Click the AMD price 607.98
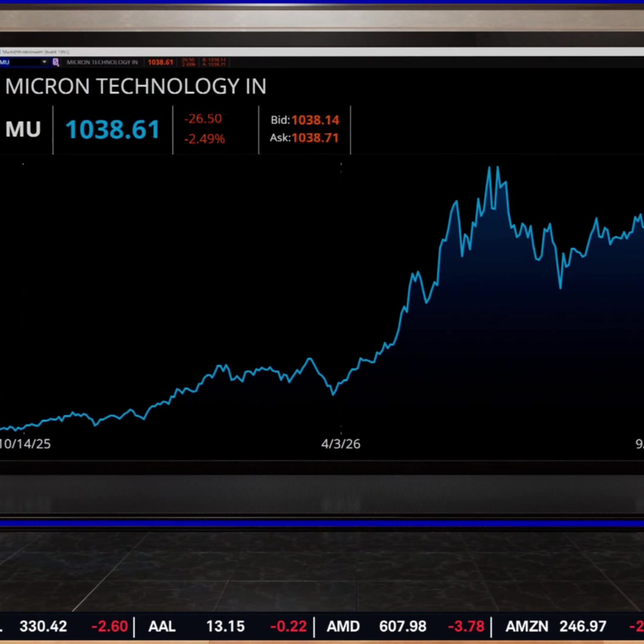Image resolution: width=644 pixels, height=644 pixels. pyautogui.click(x=403, y=626)
